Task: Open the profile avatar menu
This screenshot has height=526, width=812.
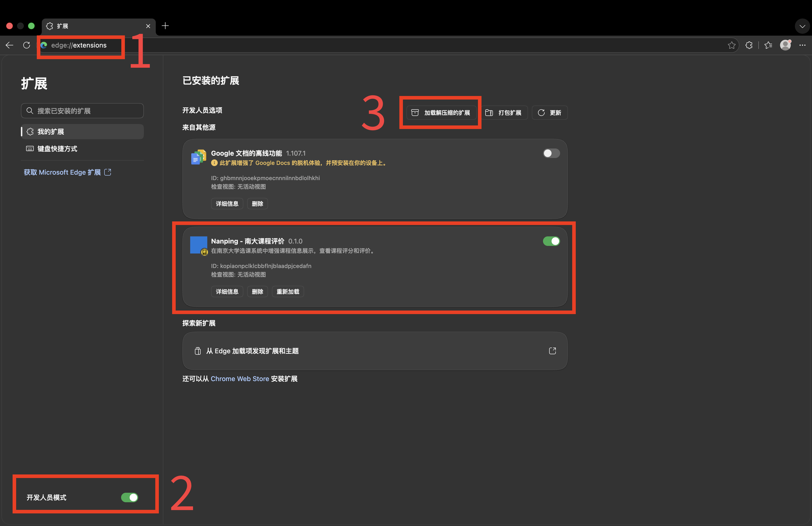Action: pos(785,45)
